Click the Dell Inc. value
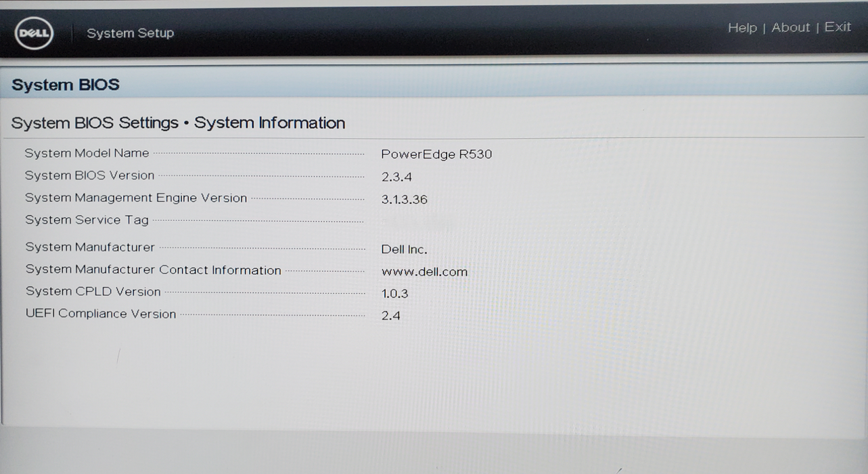Viewport: 868px width, 474px height. (404, 249)
